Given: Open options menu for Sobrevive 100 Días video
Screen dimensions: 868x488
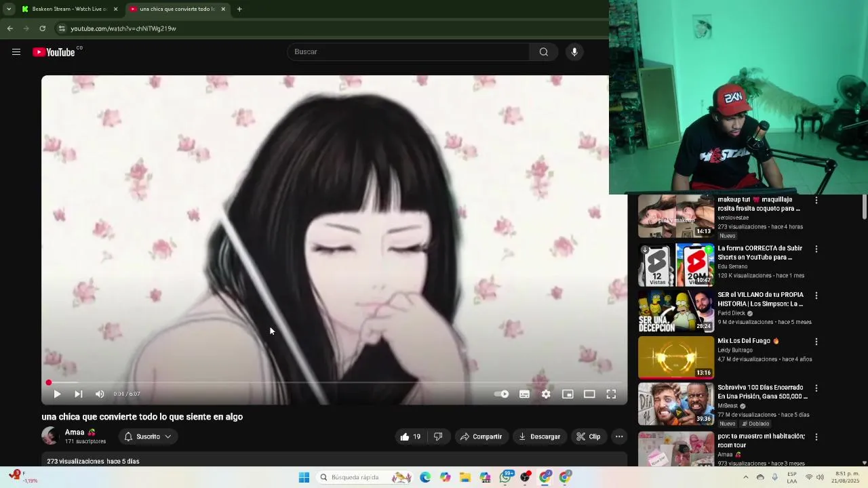Looking at the screenshot, I should click(x=816, y=388).
